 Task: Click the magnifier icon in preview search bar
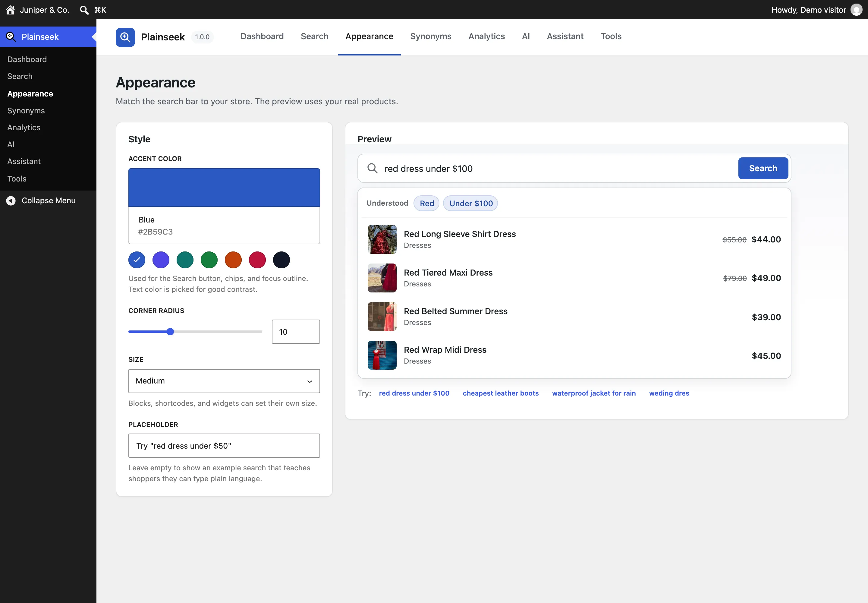pos(373,169)
